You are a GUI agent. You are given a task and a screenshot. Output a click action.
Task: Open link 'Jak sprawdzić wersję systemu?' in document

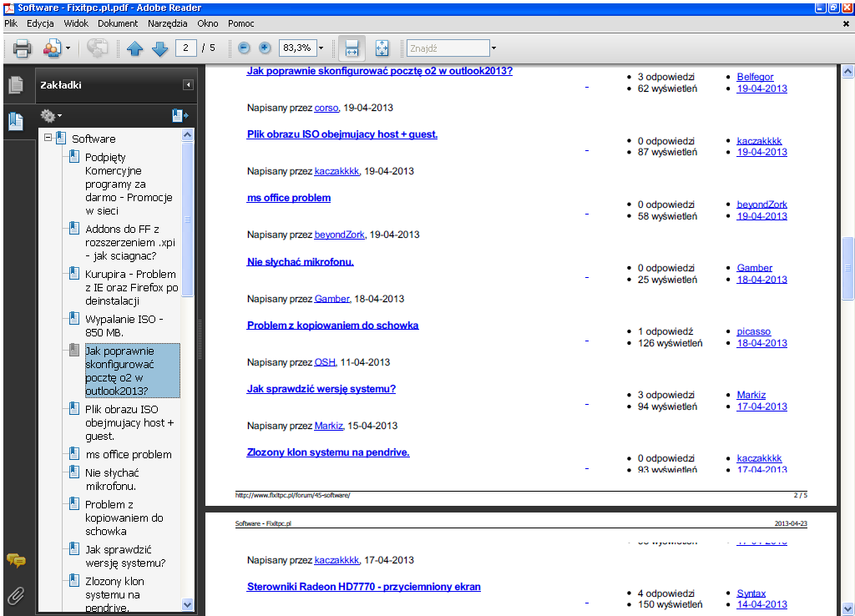[321, 389]
